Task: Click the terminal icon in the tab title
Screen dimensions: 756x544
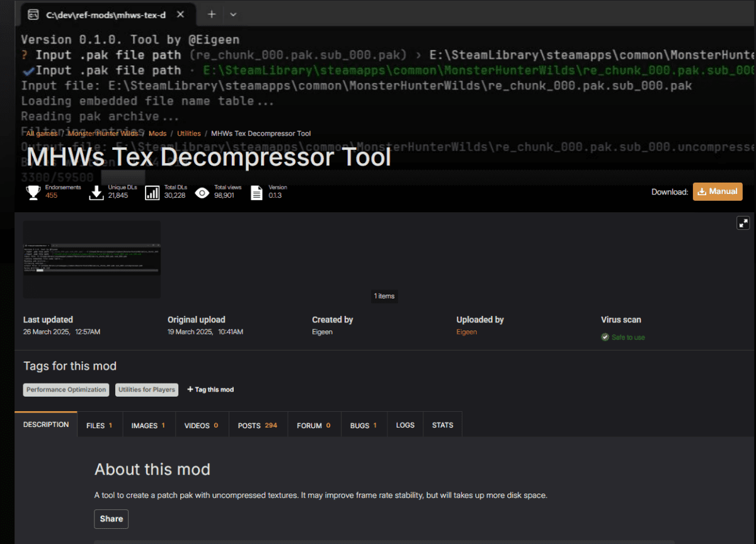Action: tap(34, 14)
